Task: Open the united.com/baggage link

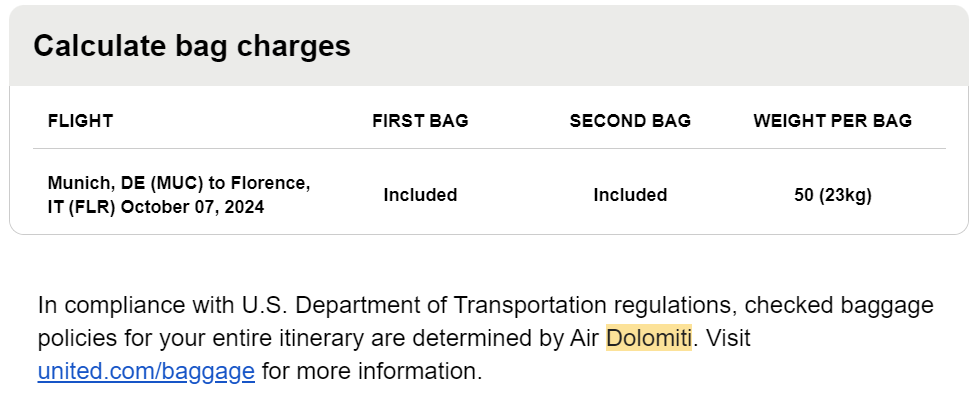Action: [146, 372]
